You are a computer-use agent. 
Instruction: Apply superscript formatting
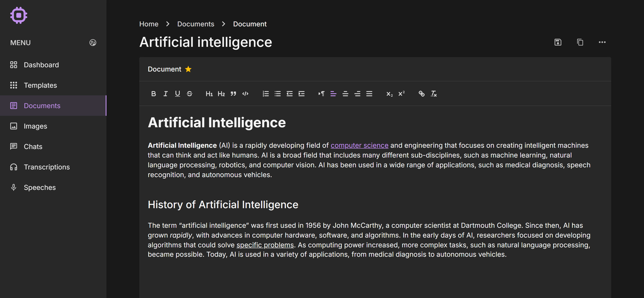(401, 94)
